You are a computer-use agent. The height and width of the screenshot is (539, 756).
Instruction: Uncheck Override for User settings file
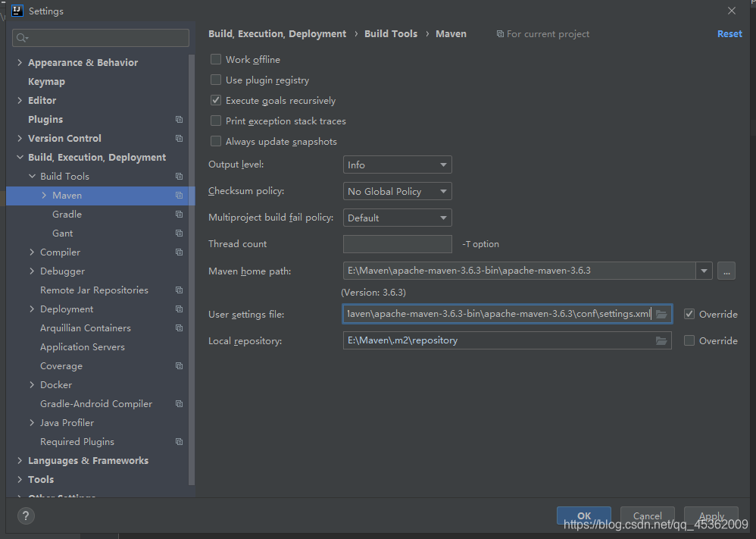pyautogui.click(x=689, y=314)
